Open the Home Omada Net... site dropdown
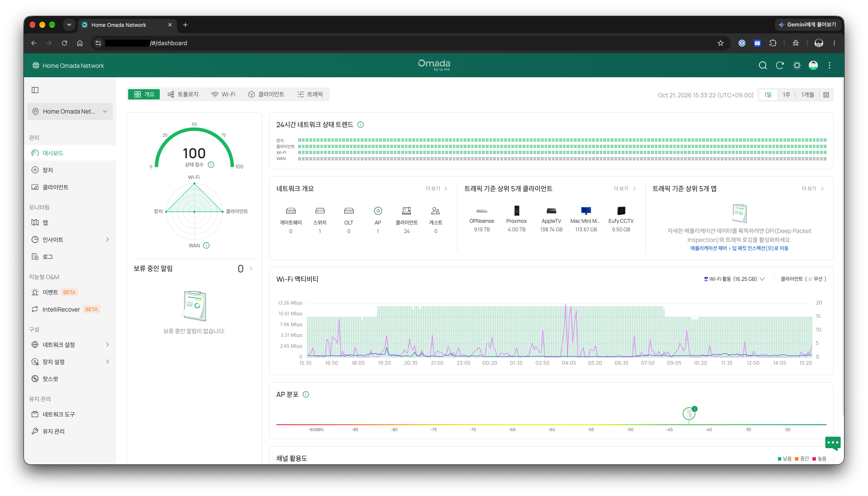 pyautogui.click(x=70, y=111)
